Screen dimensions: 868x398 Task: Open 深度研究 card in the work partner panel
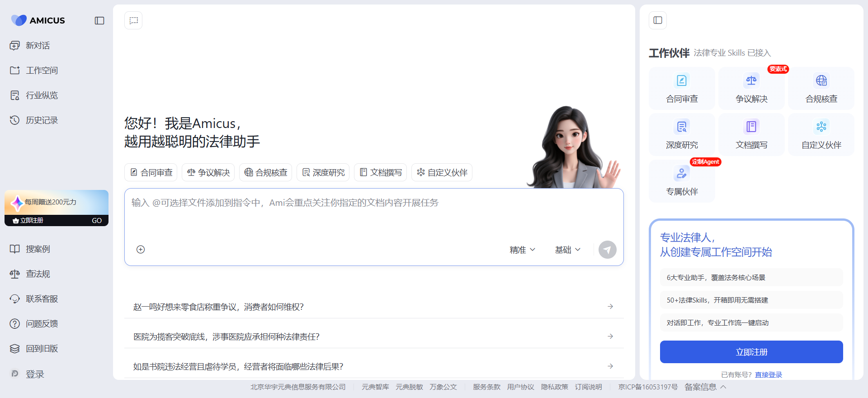(682, 135)
